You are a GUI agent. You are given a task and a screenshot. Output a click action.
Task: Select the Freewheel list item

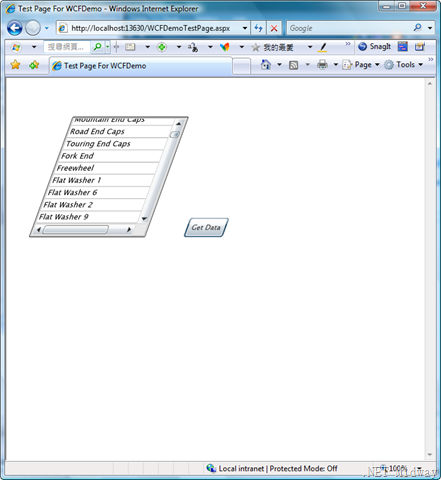[106, 168]
